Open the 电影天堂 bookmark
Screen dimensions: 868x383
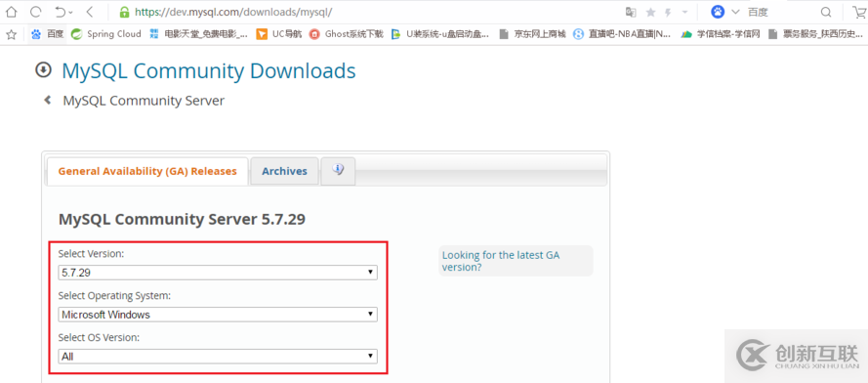198,34
